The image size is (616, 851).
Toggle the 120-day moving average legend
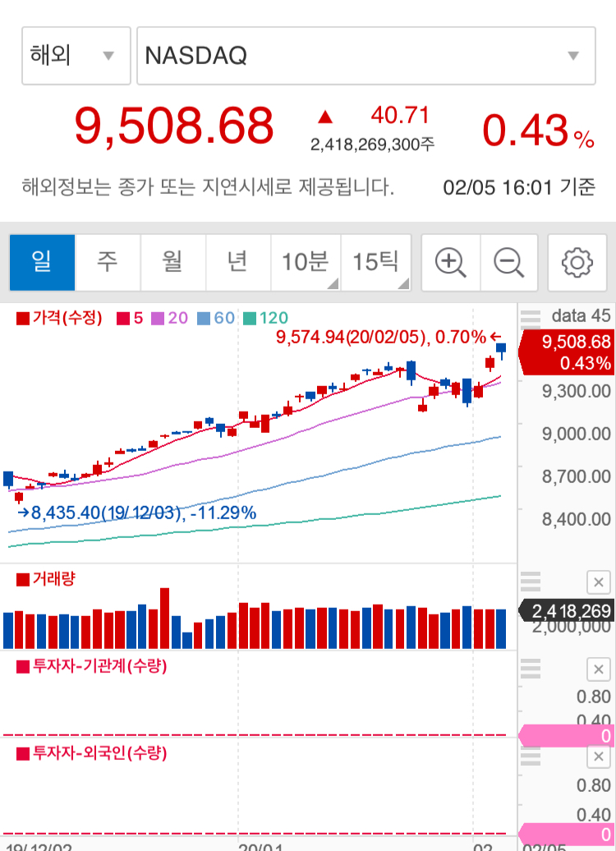[265, 318]
